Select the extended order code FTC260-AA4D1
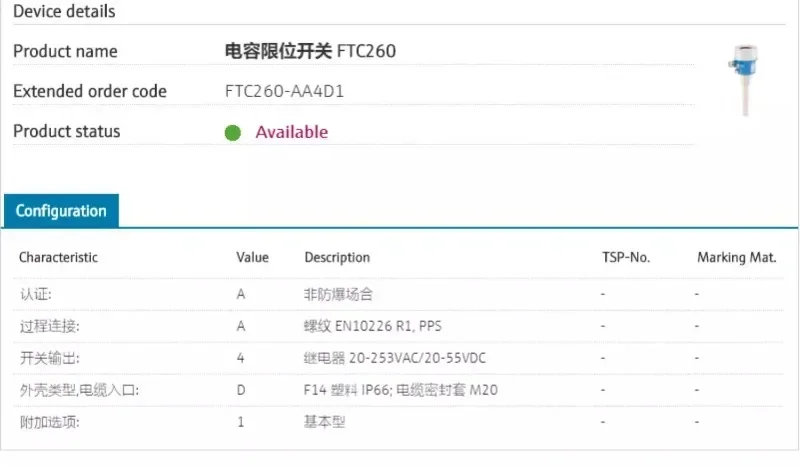Screen dimensions: 800x467 click(x=286, y=91)
